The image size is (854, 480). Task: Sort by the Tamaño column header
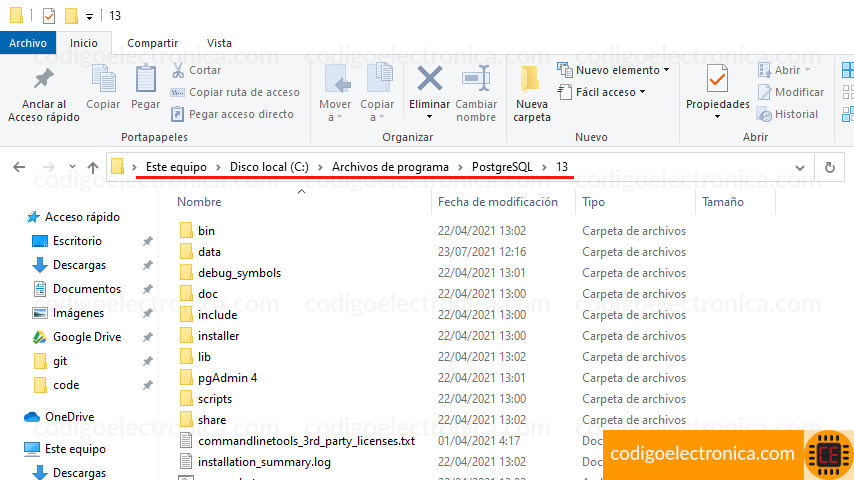(722, 202)
